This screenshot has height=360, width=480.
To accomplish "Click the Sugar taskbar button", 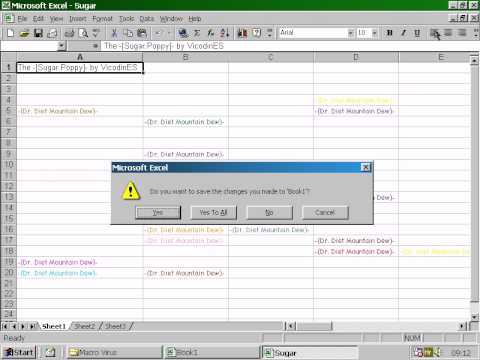I will (x=309, y=352).
